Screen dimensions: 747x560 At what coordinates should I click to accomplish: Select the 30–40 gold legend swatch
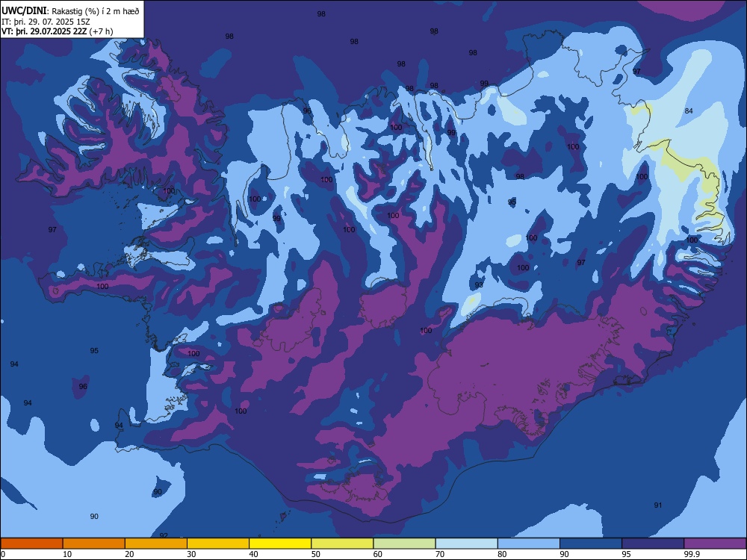218,544
